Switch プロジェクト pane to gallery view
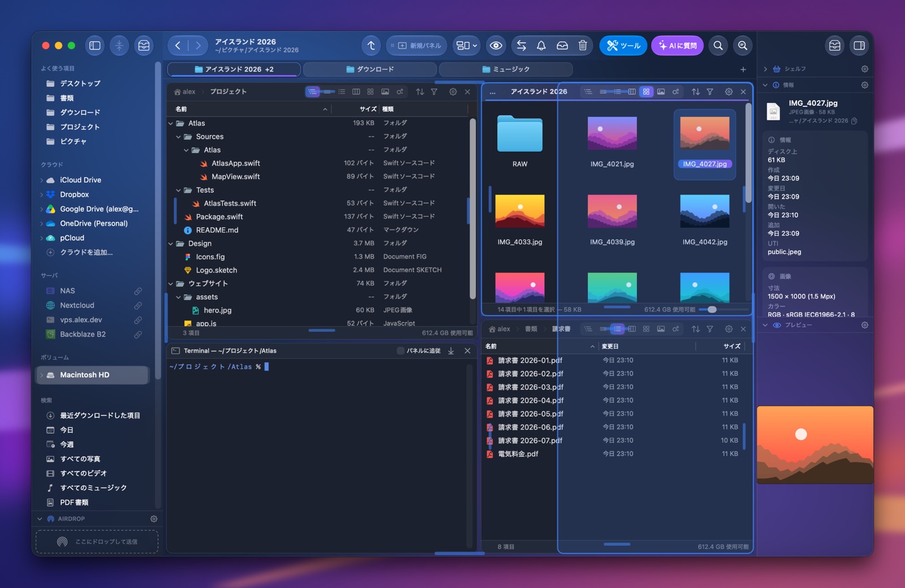The height and width of the screenshot is (588, 905). pyautogui.click(x=385, y=92)
